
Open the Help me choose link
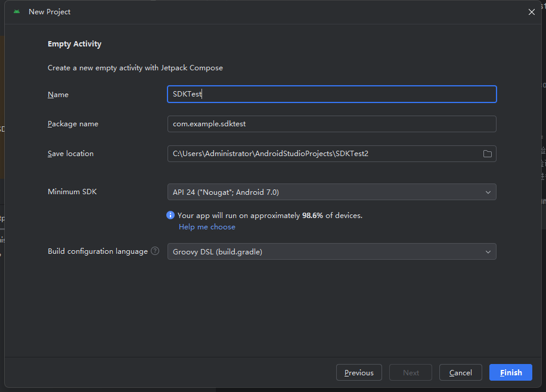207,227
